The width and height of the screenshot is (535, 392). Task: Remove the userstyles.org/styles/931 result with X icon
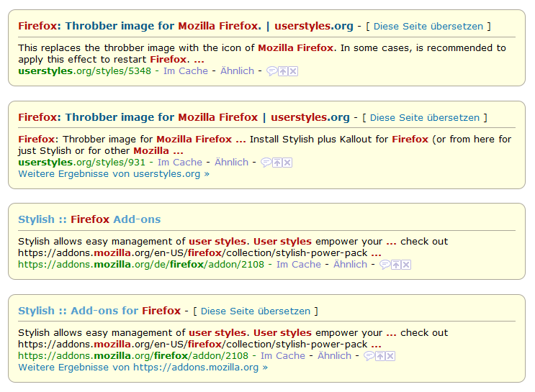(287, 163)
